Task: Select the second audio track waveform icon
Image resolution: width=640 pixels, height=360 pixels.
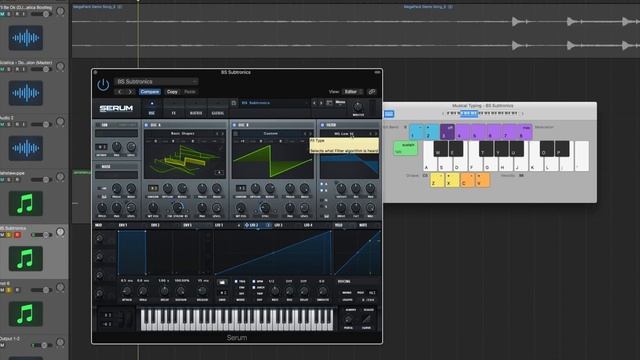Action: click(x=26, y=93)
